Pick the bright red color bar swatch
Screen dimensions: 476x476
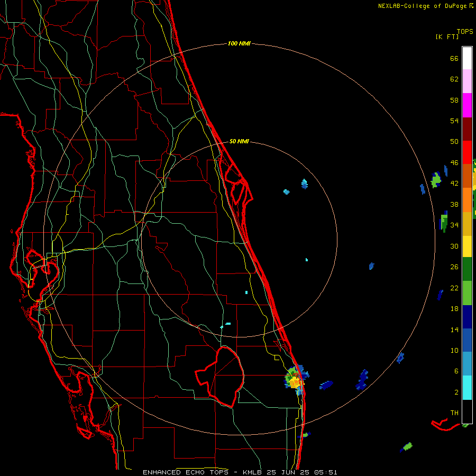click(467, 152)
